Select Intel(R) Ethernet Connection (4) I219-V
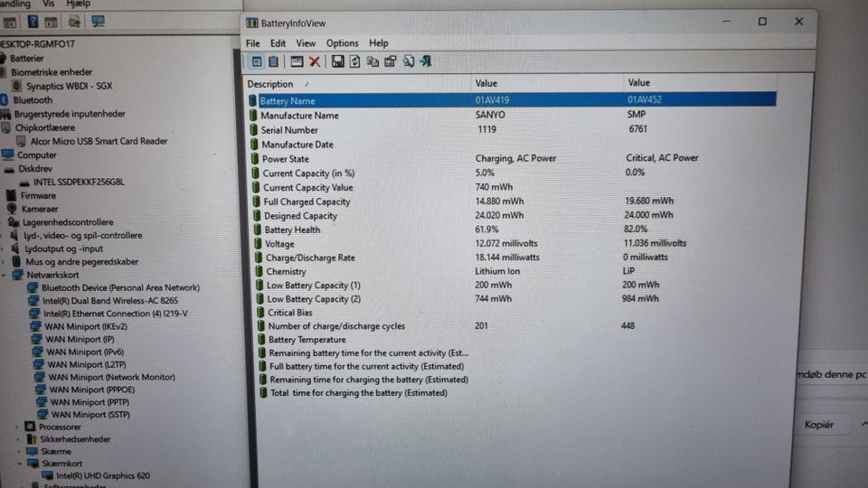Screen dimensions: 868x488 pyautogui.click(x=115, y=314)
